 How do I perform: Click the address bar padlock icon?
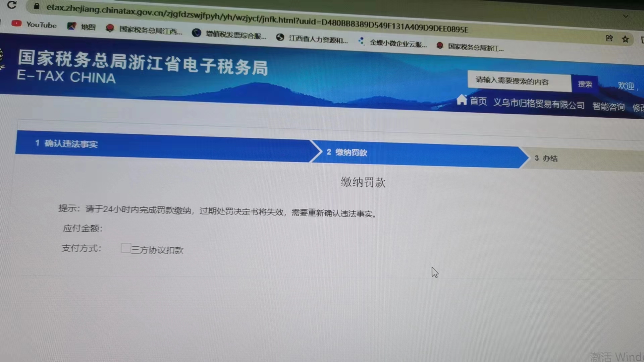[x=37, y=6]
